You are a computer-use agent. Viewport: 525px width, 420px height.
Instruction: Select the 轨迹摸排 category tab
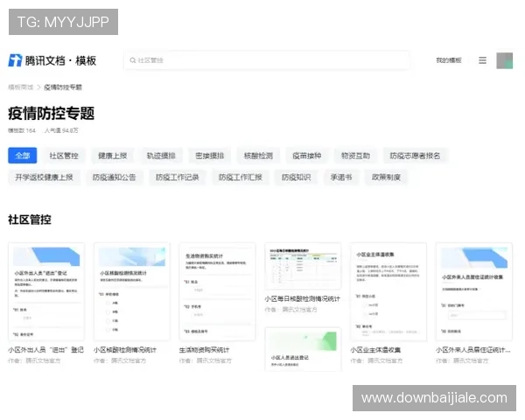(161, 156)
